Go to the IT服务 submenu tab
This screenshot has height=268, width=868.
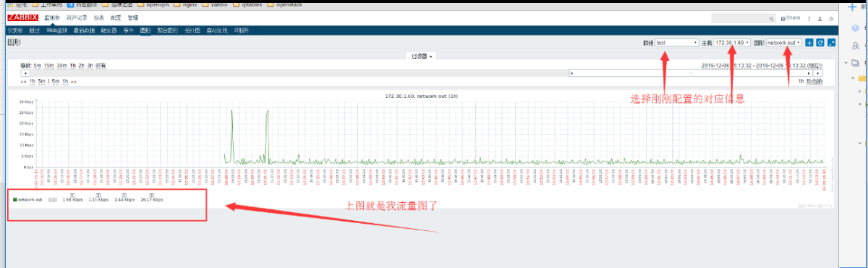tap(242, 30)
